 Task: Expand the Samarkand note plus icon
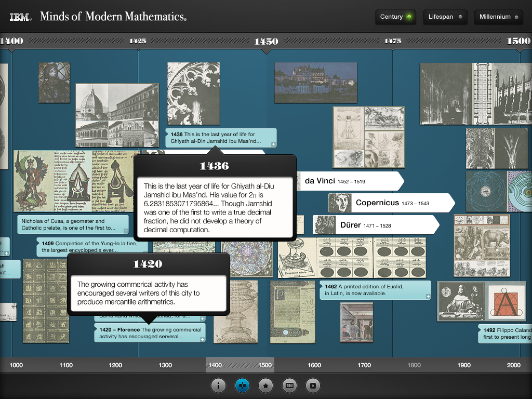202,318
